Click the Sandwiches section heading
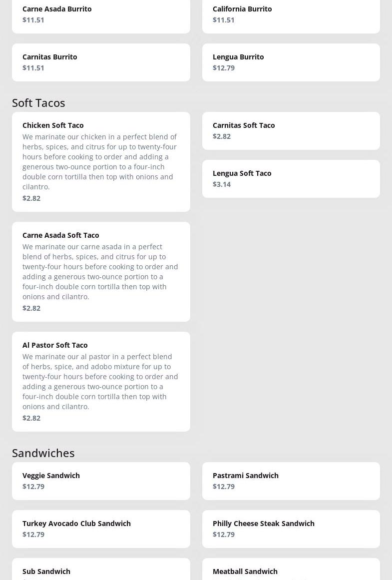This screenshot has width=392, height=580. point(43,453)
